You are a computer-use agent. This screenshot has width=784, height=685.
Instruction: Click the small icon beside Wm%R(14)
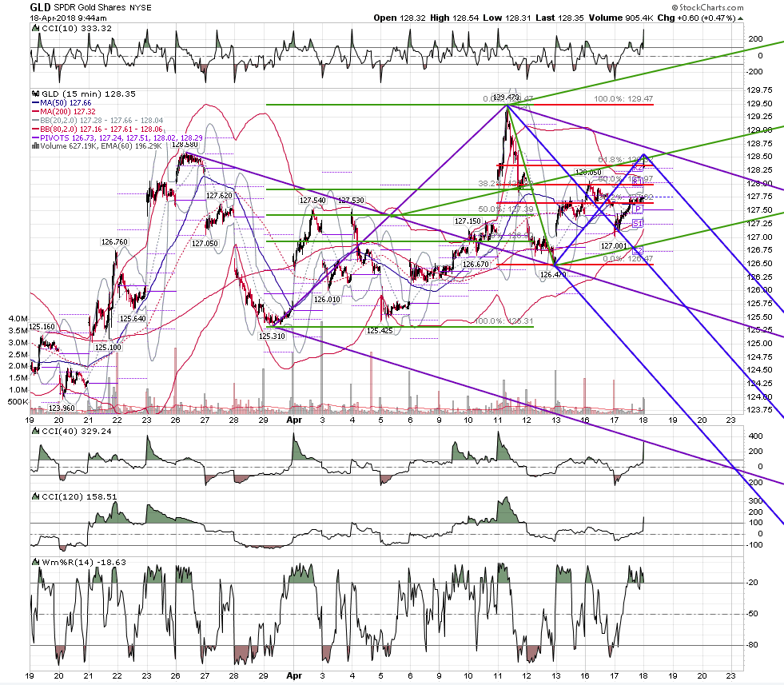tap(35, 562)
